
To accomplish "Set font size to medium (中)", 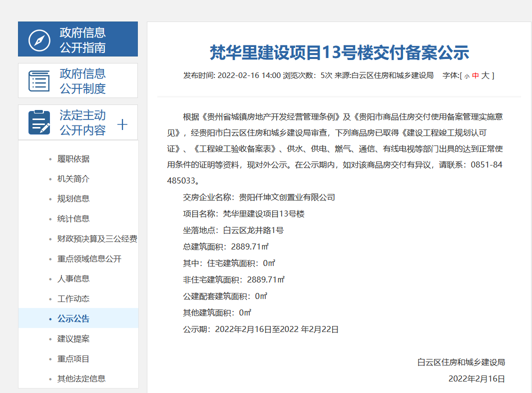I will click(x=475, y=76).
